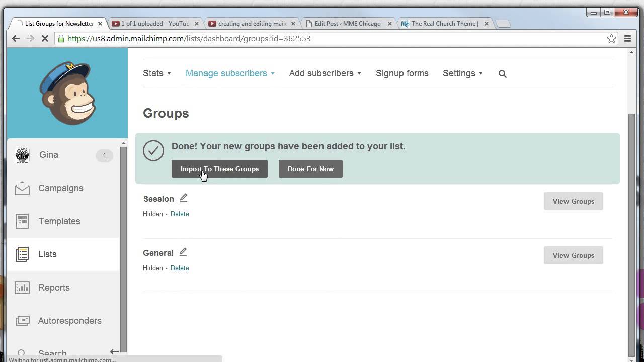The height and width of the screenshot is (362, 644).
Task: Click the green SSL padlock icon
Action: click(61, 38)
